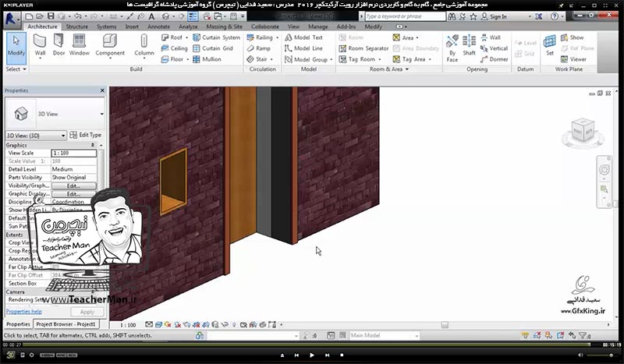
Task: Open the 3D View: {3D} instance dropdown
Action: pos(36,136)
